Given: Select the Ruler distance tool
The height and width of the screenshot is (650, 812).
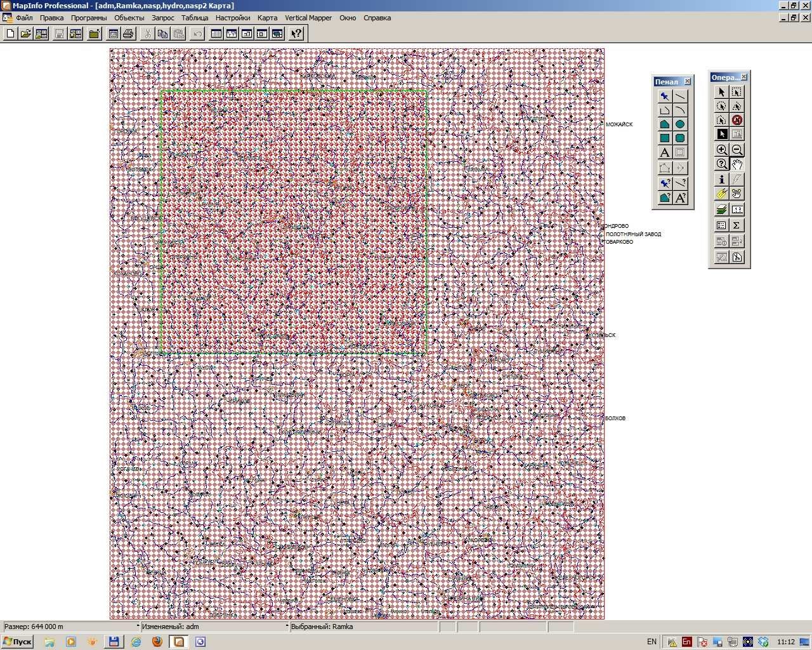Looking at the screenshot, I should coord(737,209).
